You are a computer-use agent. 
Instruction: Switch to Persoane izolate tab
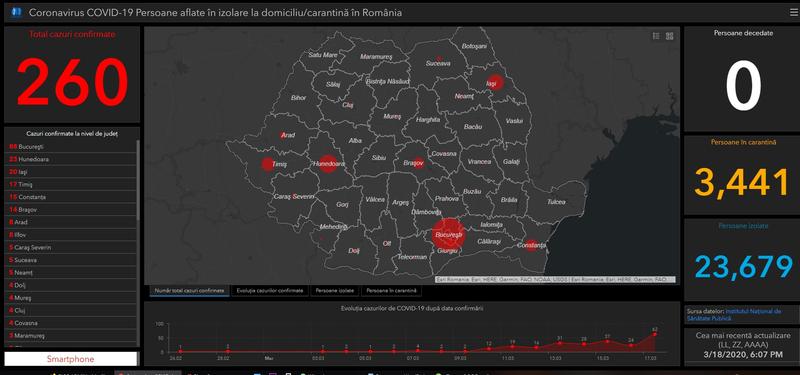pos(335,291)
